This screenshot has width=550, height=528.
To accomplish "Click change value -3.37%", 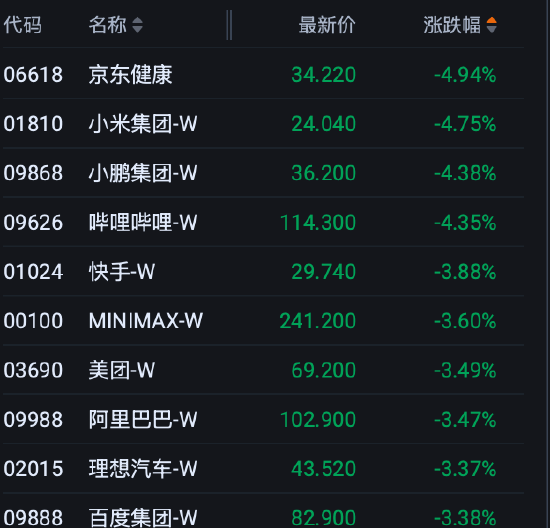I will click(465, 469).
